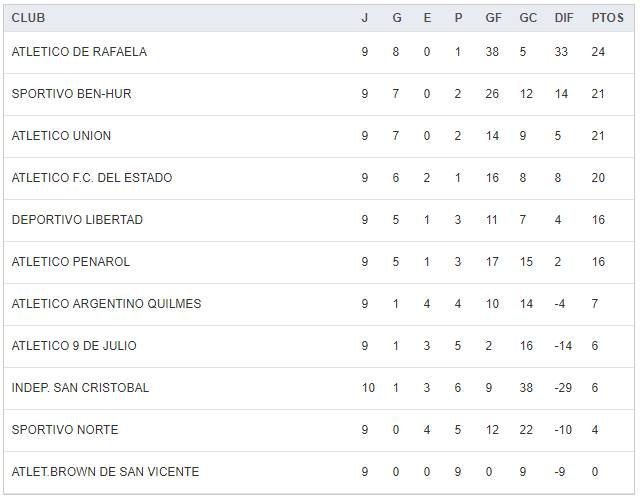Select DEPORTIVO LIBERTAD team name
The width and height of the screenshot is (640, 500).
[77, 220]
